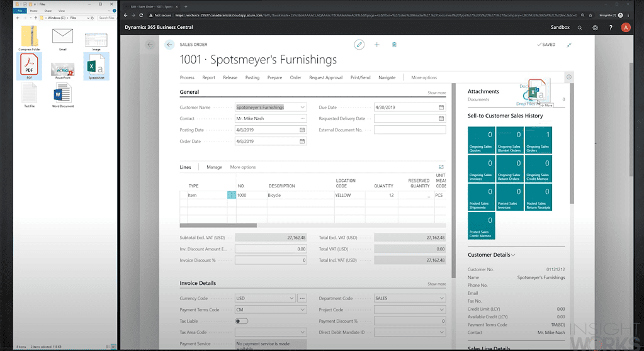Image resolution: width=644 pixels, height=351 pixels.
Task: Open the user account avatar A
Action: point(626,28)
